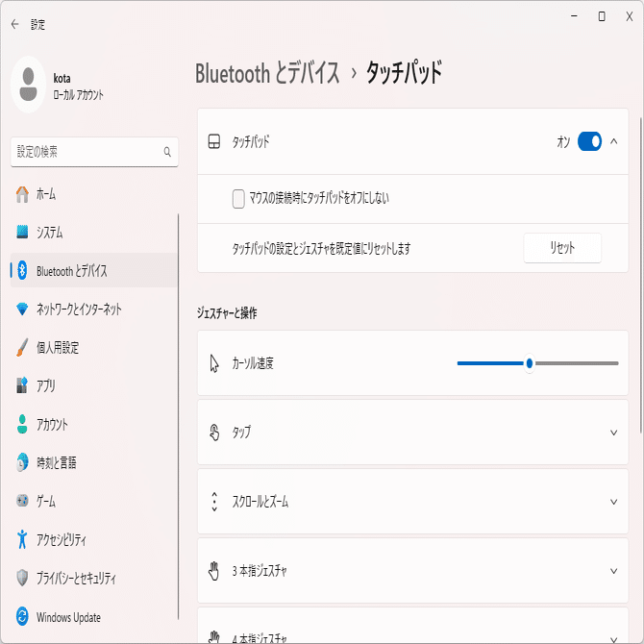
Task: Click the カーソル速度 slider handle
Action: [x=529, y=363]
